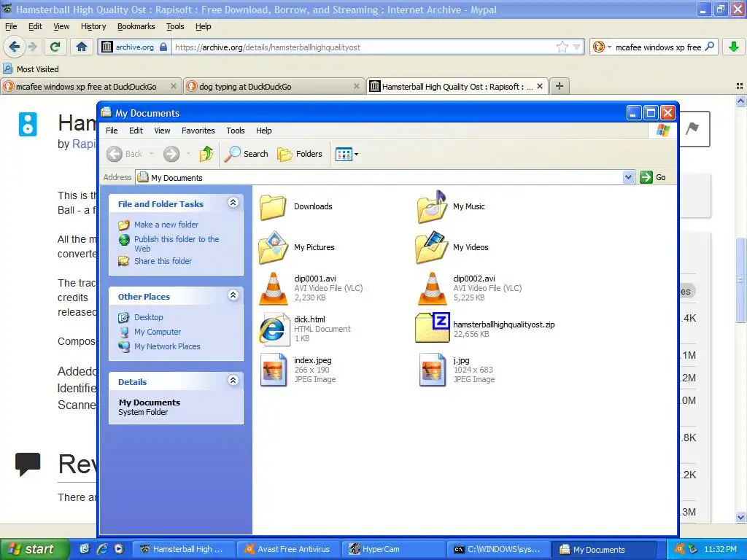
Task: Select the dick.html document icon
Action: point(274,329)
